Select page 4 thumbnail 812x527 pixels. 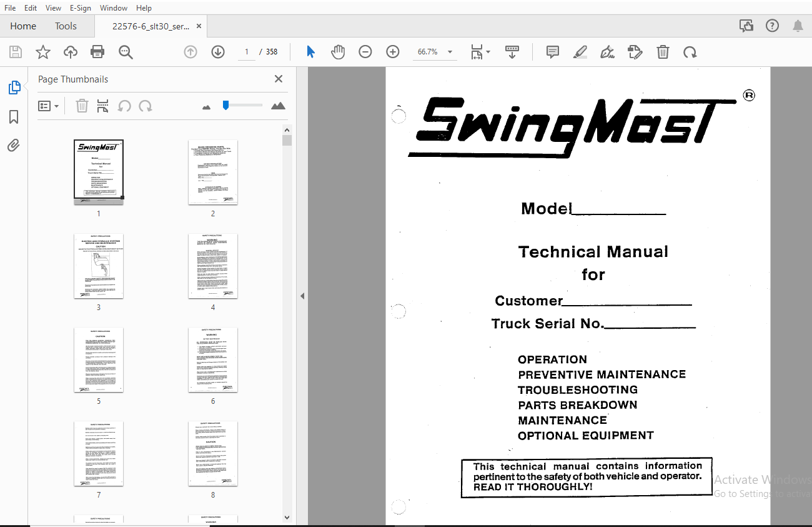[x=213, y=266]
